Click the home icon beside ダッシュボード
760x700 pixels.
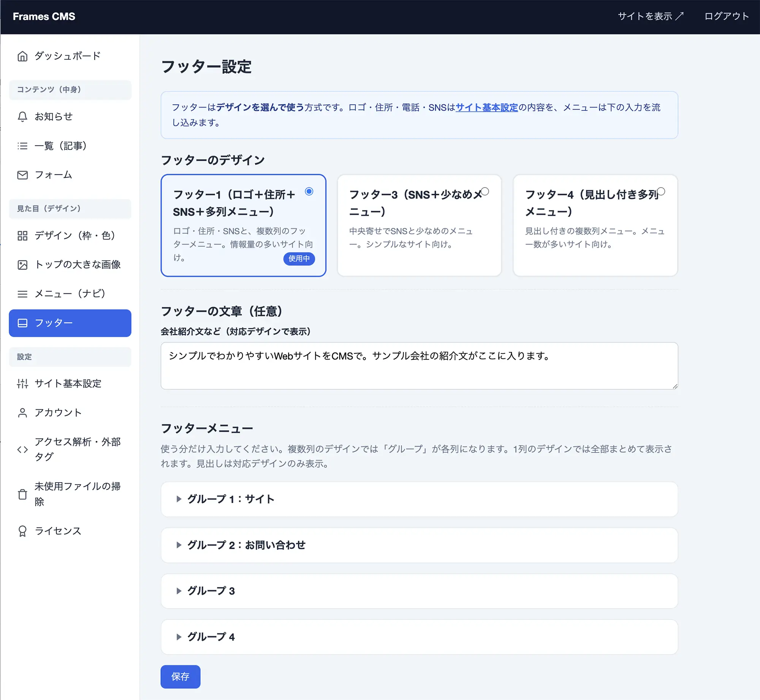pos(22,56)
